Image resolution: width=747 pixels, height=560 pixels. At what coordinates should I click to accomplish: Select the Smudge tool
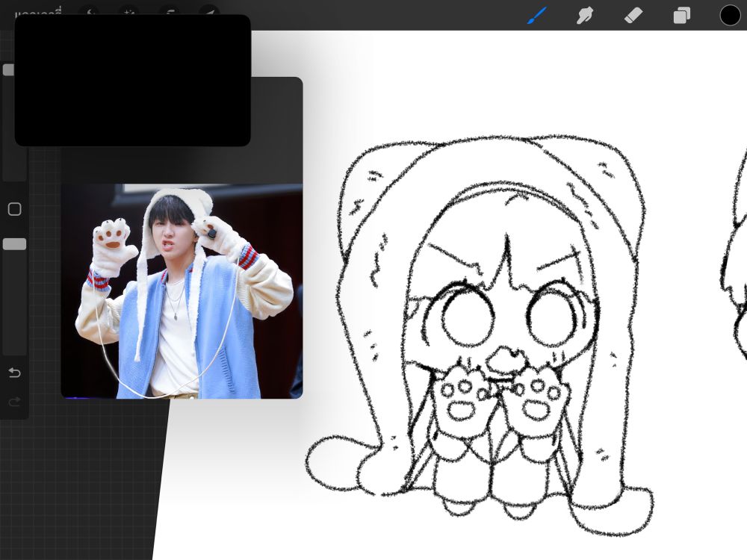pos(585,15)
